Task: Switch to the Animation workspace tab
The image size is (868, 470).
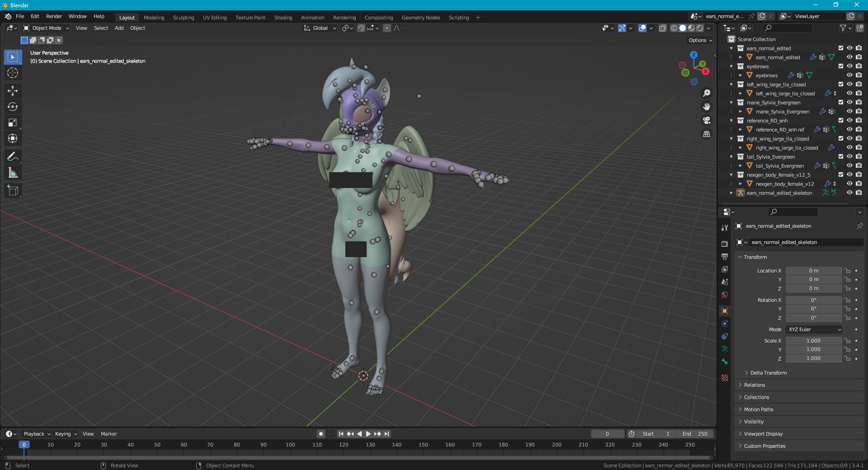Action: (313, 18)
